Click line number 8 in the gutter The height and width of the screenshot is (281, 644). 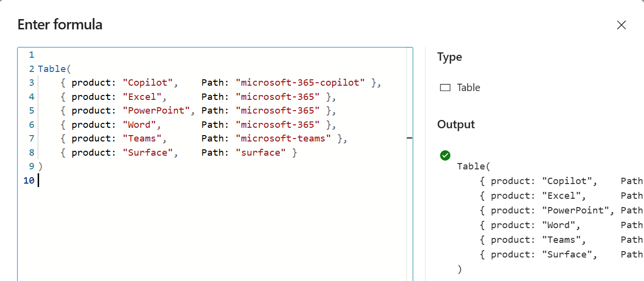point(31,153)
